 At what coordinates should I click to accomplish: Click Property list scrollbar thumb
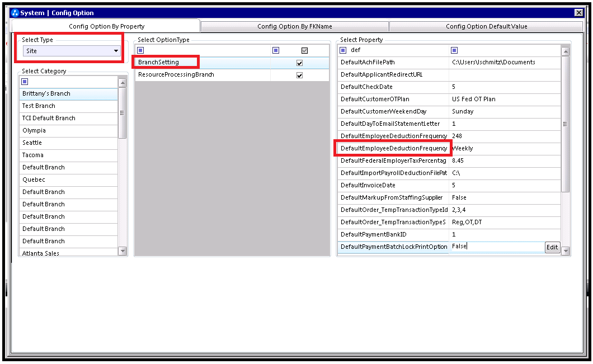pyautogui.click(x=566, y=124)
